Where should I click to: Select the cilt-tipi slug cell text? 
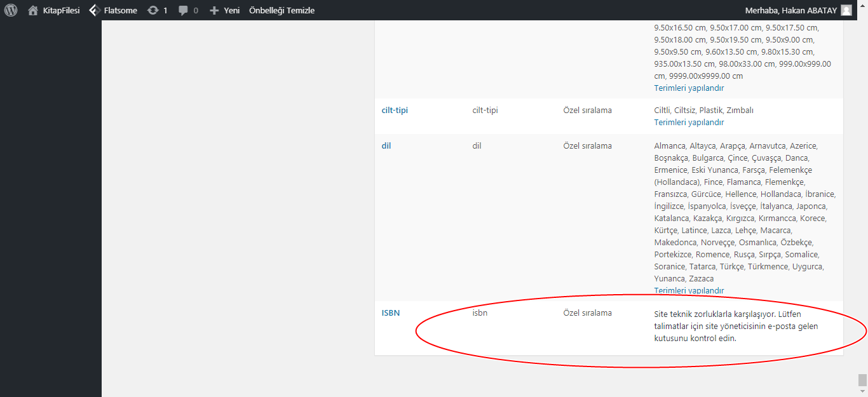[485, 110]
